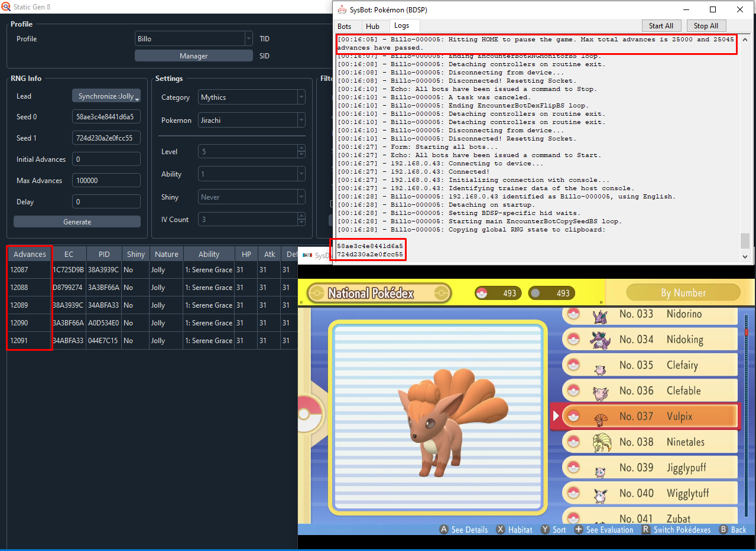Screen dimensions: 756x551
Task: Click the Static Gen 8 window icon
Action: [6, 6]
